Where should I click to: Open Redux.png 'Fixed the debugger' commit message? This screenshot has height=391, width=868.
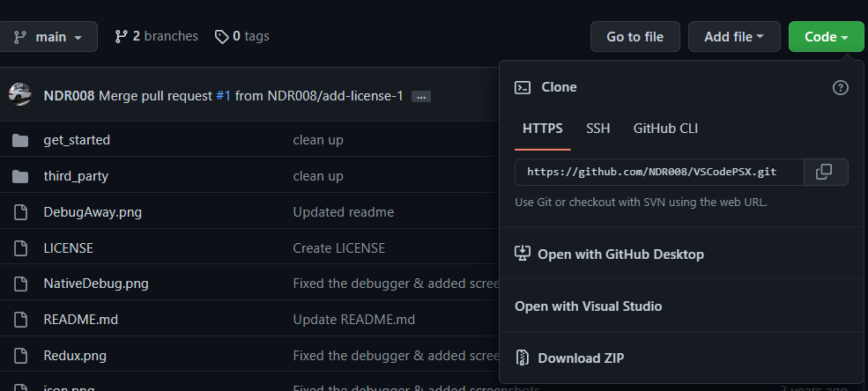pos(396,356)
